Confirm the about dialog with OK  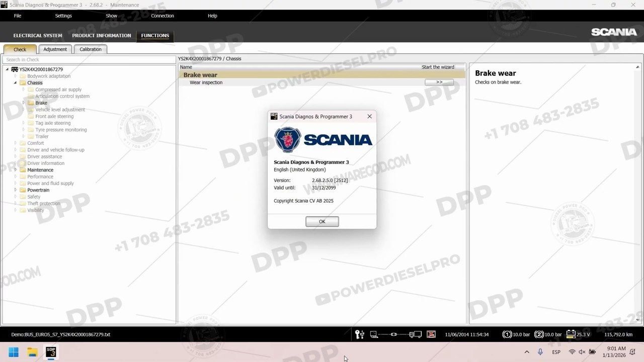[x=322, y=221]
